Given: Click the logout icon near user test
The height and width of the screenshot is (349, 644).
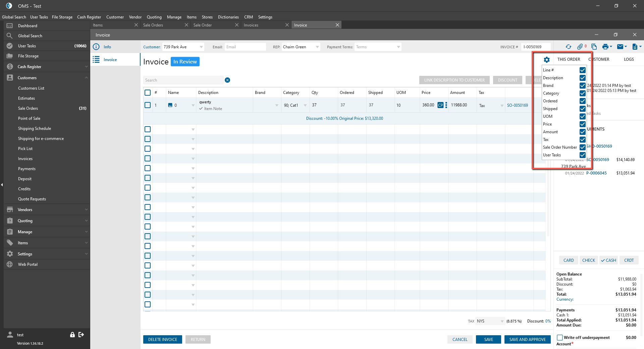Looking at the screenshot, I should [81, 335].
